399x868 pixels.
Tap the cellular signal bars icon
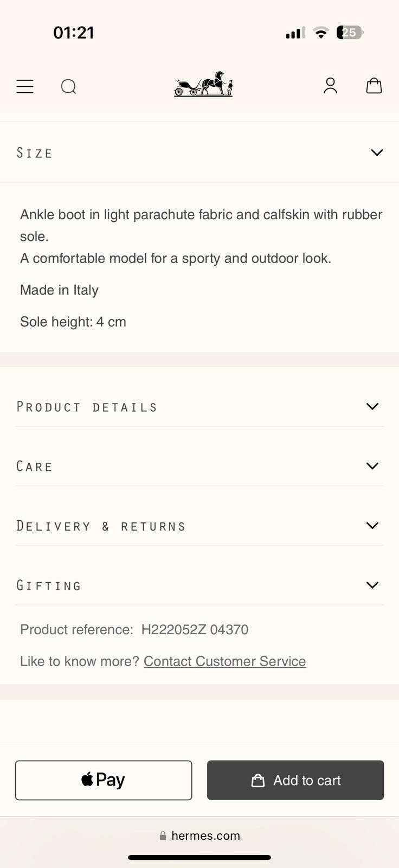(295, 33)
